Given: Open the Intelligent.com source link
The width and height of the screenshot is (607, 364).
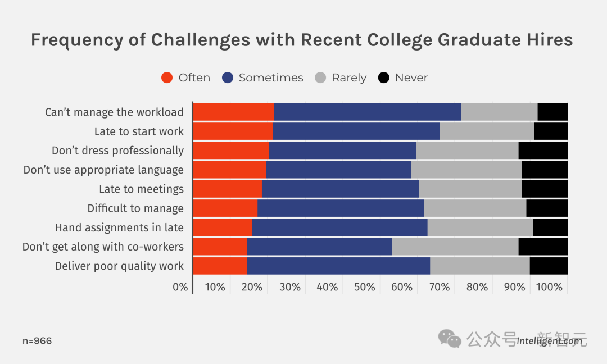Looking at the screenshot, I should point(549,341).
